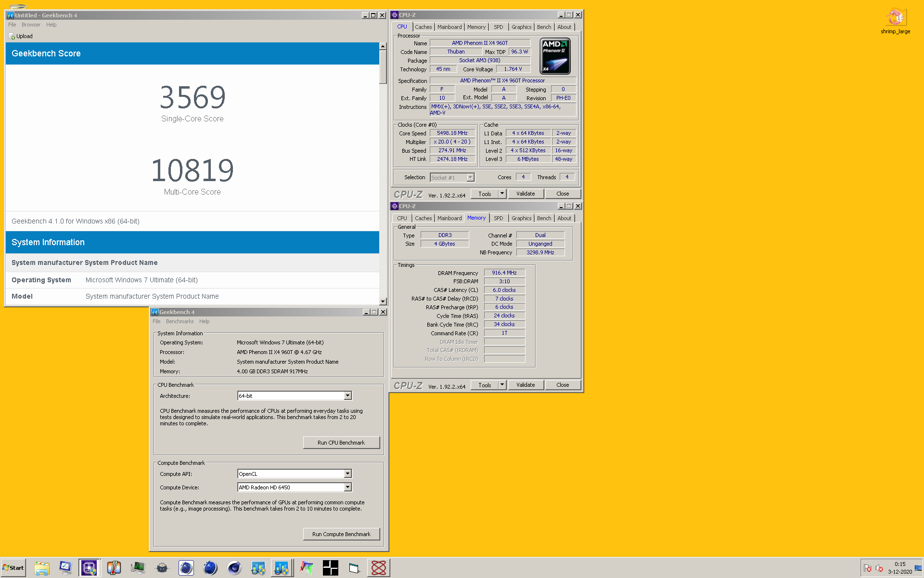Open About tab in bottom CPU-Z window

coord(564,218)
